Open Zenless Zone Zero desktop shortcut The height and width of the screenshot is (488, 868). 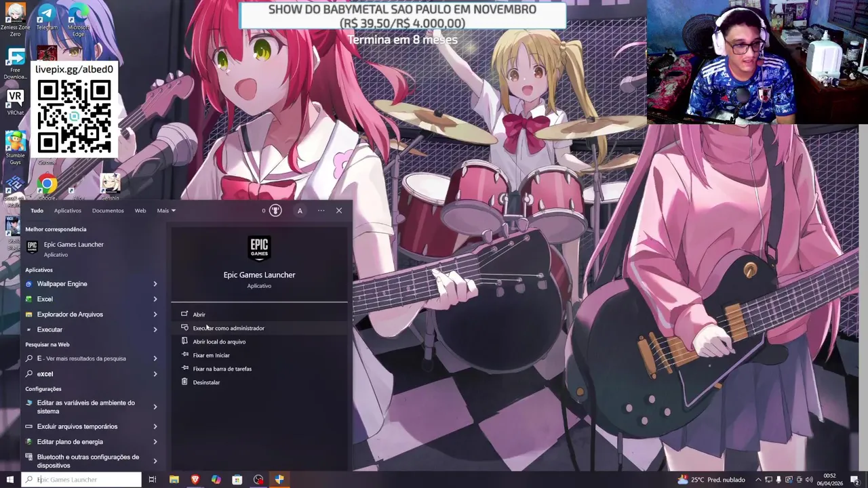tap(14, 19)
